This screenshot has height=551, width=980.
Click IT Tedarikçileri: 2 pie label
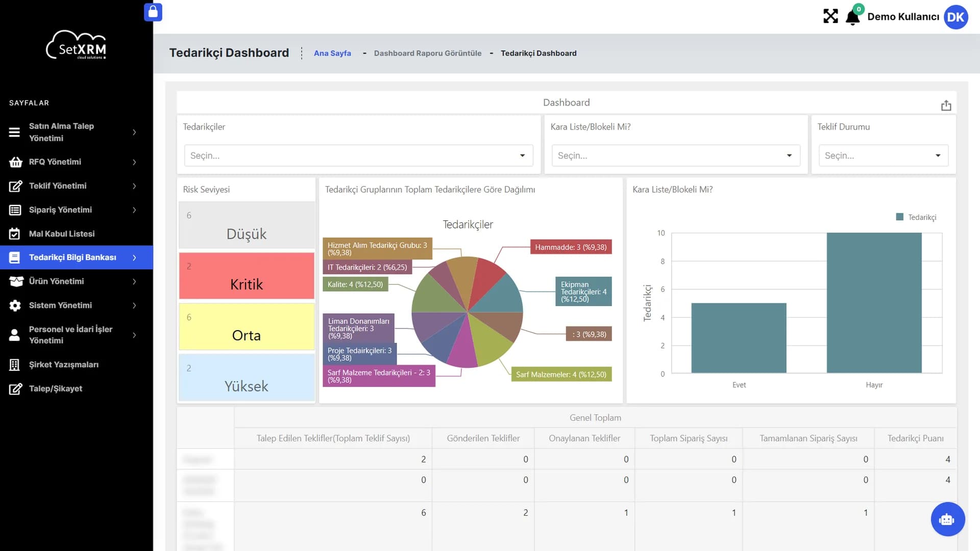(x=367, y=267)
